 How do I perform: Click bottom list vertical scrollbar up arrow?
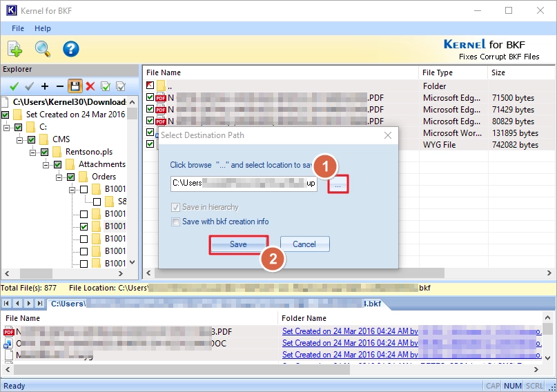point(547,317)
